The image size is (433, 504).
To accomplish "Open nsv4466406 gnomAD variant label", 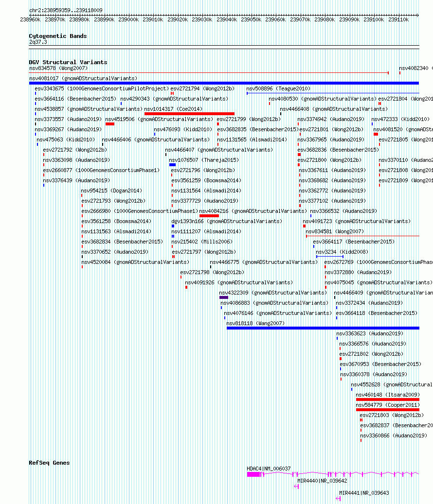I will pos(156,140).
